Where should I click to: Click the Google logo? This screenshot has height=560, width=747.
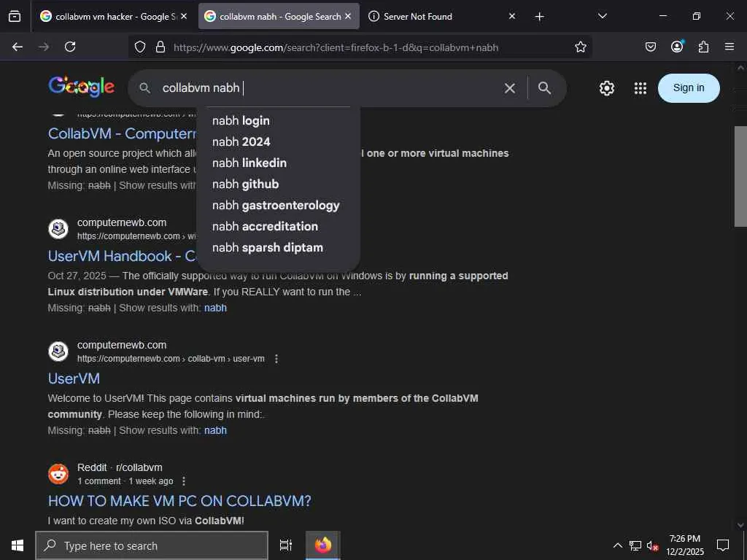[82, 87]
